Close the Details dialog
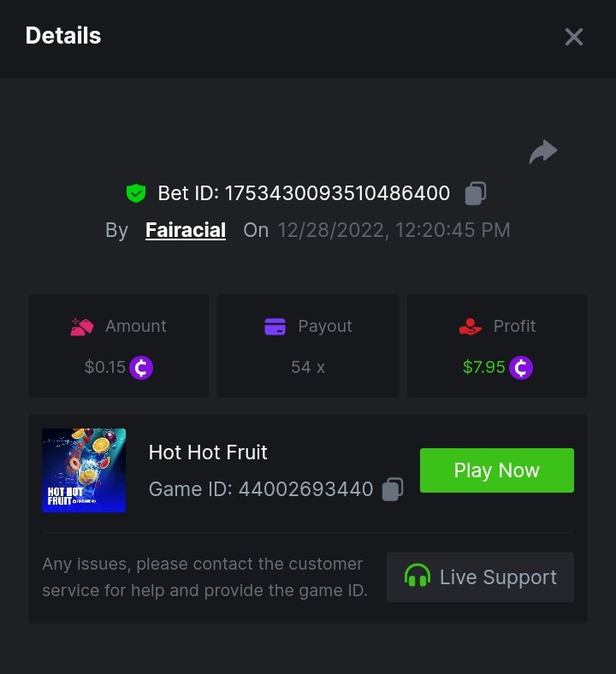 [573, 37]
